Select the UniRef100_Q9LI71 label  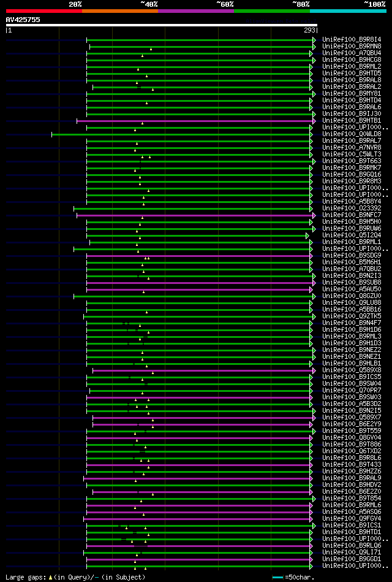(x=352, y=553)
